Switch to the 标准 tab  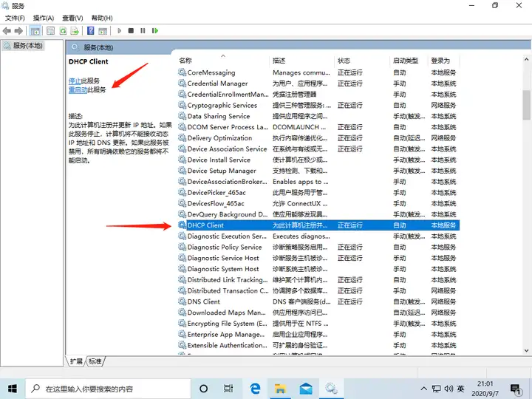coord(95,361)
